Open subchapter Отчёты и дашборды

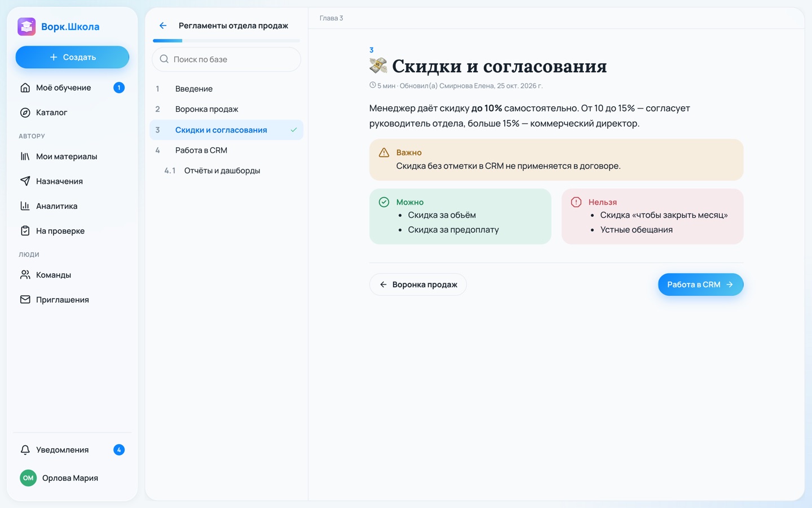[x=226, y=170]
